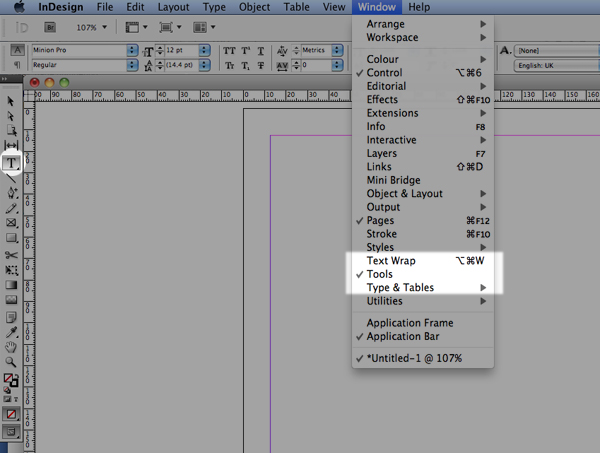The height and width of the screenshot is (453, 600).
Task: Click the Superscript button
Action: tap(246, 51)
